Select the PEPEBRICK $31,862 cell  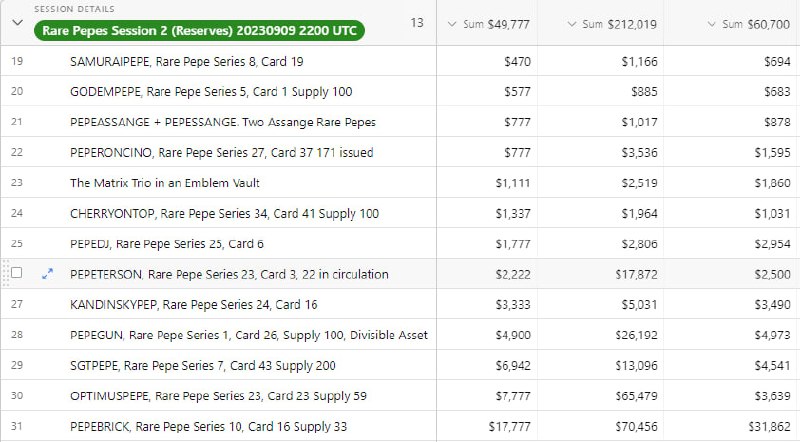(732, 426)
